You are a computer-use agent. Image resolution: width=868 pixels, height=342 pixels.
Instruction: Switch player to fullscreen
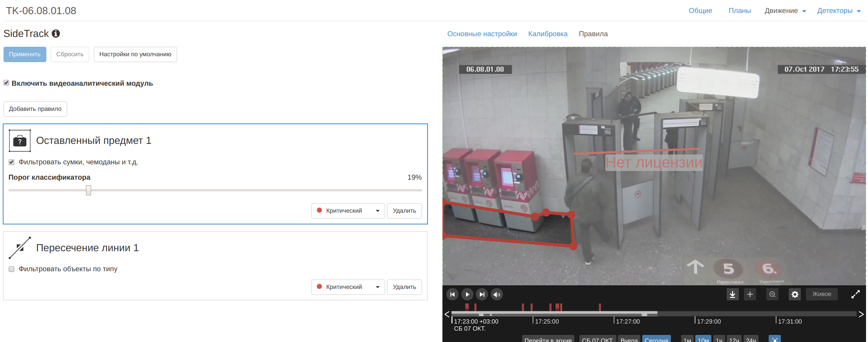tap(855, 294)
